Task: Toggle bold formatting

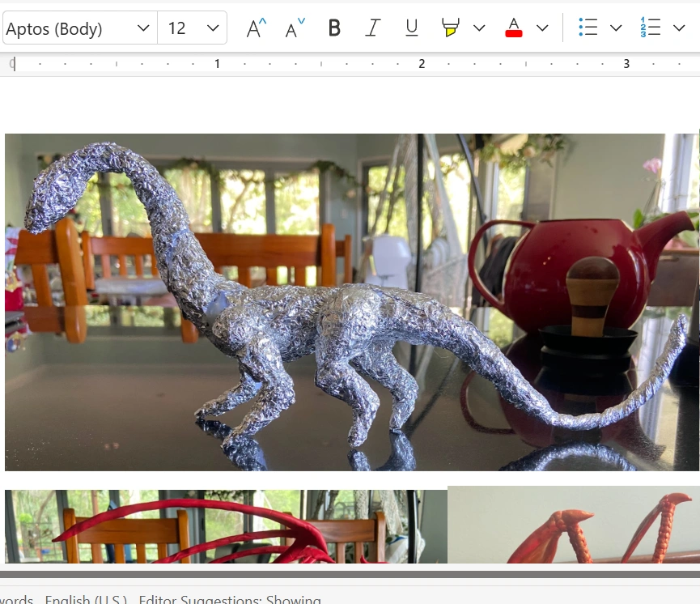Action: [x=334, y=28]
